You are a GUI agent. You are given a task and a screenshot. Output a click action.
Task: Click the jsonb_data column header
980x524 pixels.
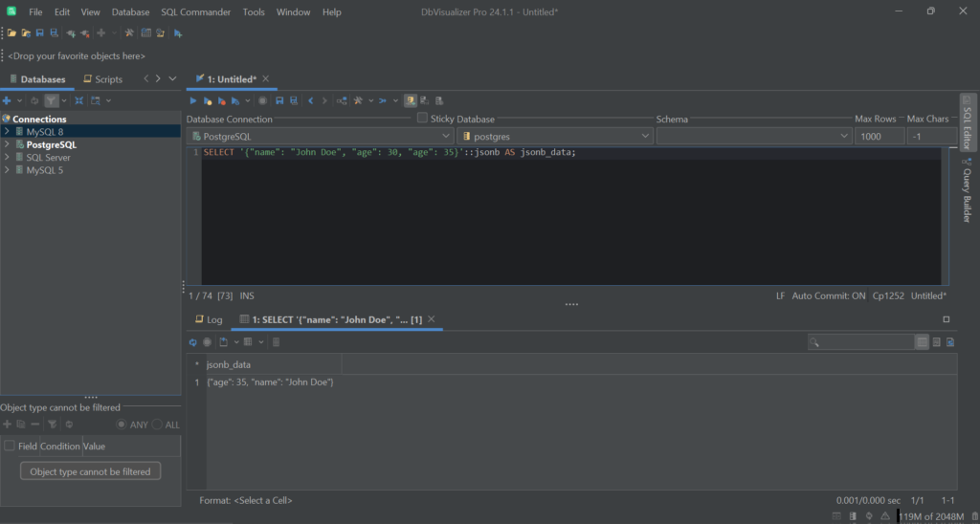274,364
